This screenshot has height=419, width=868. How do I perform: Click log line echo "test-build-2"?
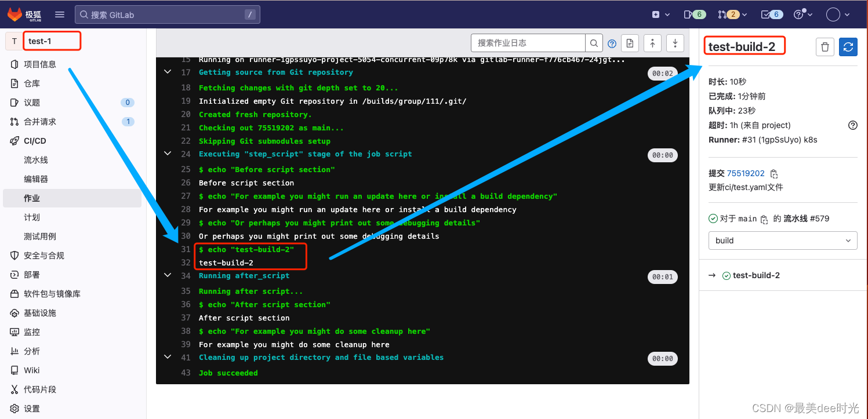tap(246, 250)
